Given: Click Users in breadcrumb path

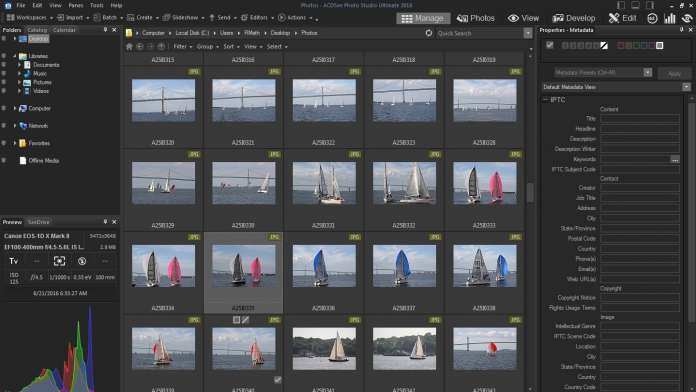Looking at the screenshot, I should click(x=226, y=33).
